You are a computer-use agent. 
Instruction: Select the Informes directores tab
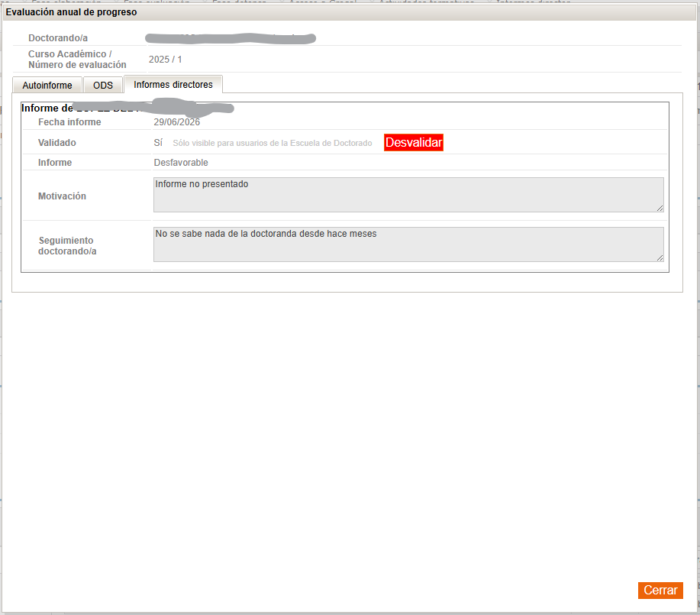pyautogui.click(x=173, y=85)
